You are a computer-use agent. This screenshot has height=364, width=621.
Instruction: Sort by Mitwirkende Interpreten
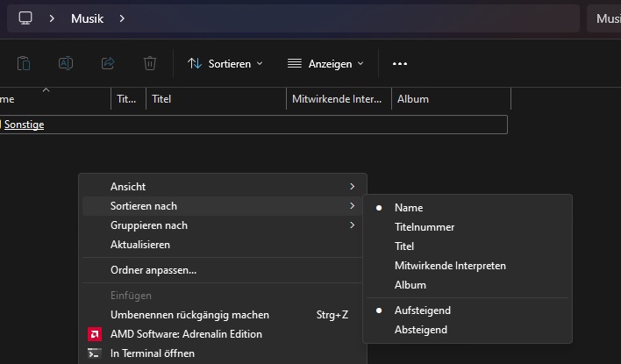(450, 266)
